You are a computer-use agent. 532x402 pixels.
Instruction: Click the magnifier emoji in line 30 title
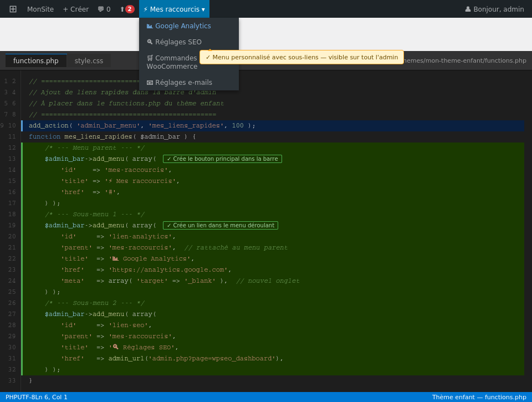[115, 347]
